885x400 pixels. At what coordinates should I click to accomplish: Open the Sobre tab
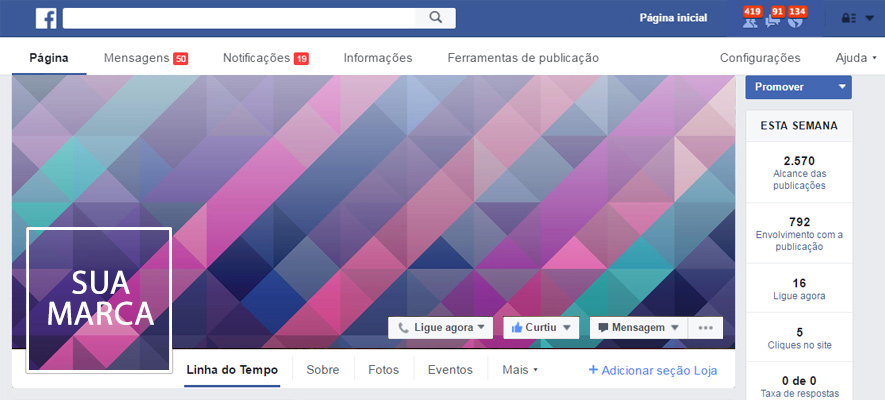(x=323, y=370)
